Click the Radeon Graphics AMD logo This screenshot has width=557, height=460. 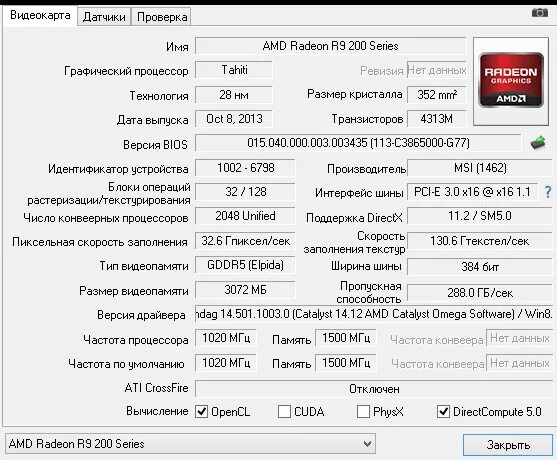click(511, 81)
